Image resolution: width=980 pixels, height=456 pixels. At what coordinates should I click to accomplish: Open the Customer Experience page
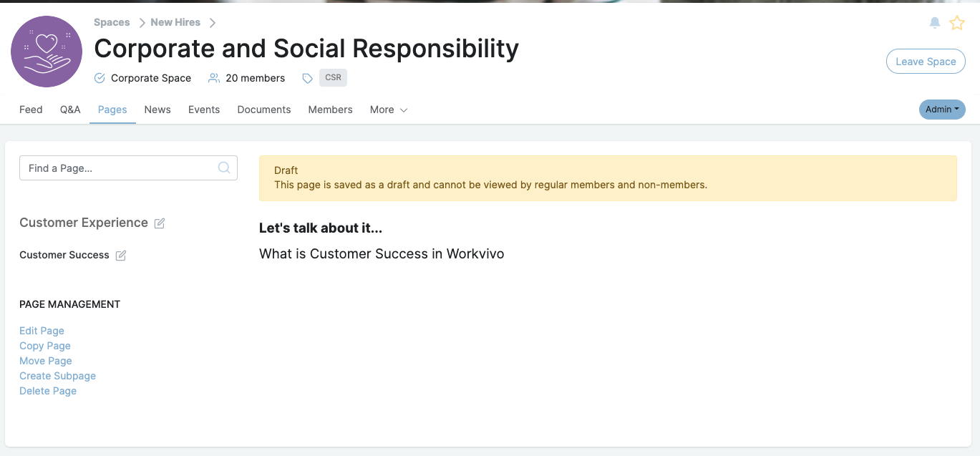[x=84, y=223]
